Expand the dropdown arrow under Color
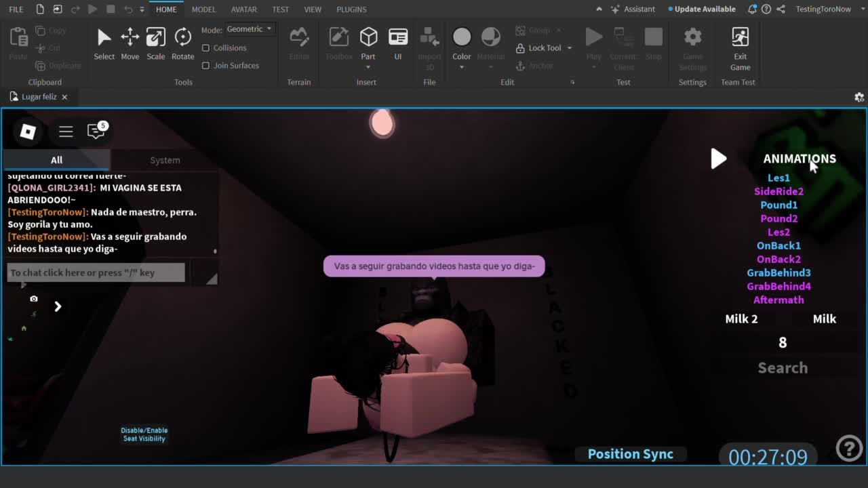The height and width of the screenshot is (488, 868). (x=462, y=67)
